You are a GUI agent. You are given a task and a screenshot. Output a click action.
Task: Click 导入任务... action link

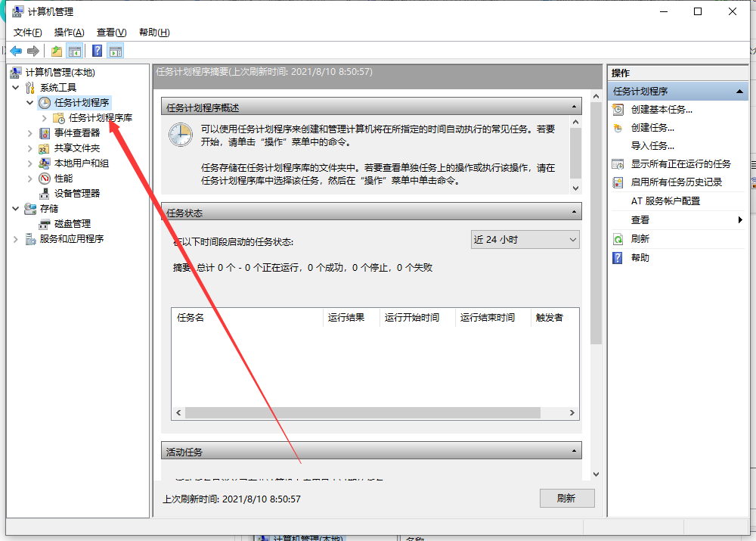tap(652, 146)
